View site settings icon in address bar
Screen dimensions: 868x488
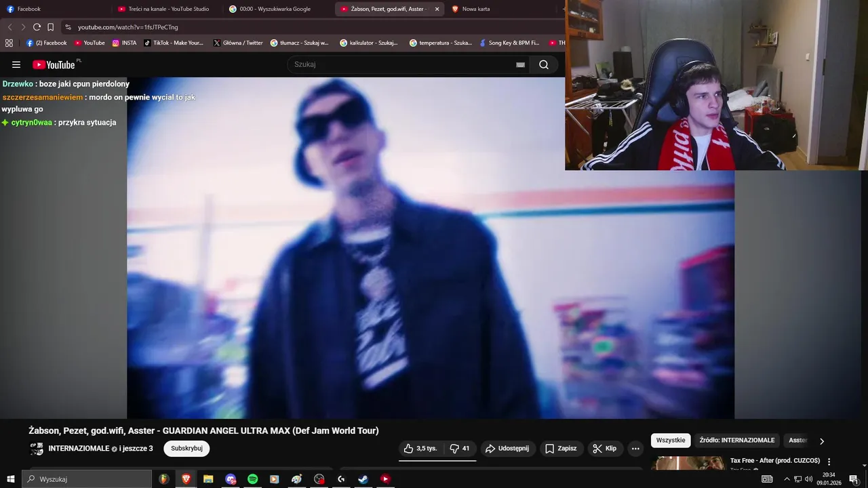(x=68, y=27)
